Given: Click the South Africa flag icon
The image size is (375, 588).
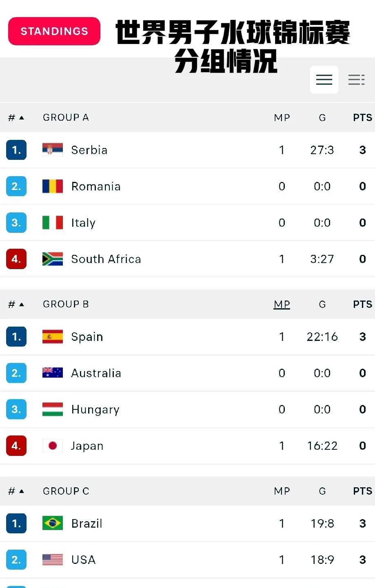Looking at the screenshot, I should tap(53, 259).
